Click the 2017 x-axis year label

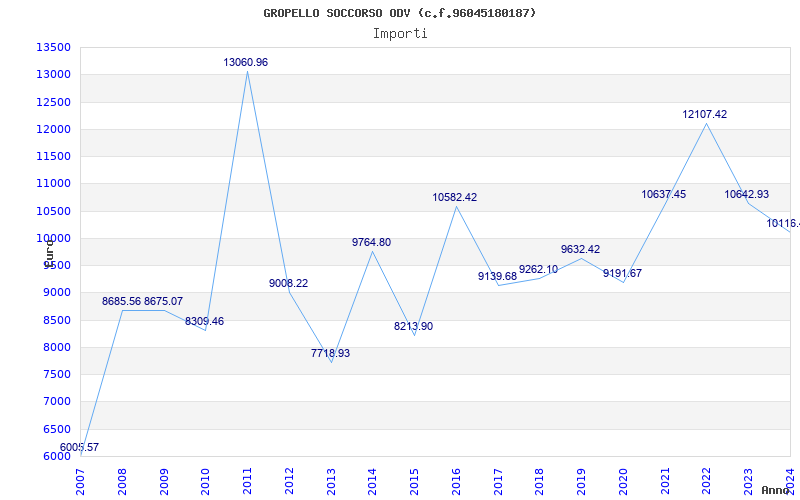tap(498, 482)
